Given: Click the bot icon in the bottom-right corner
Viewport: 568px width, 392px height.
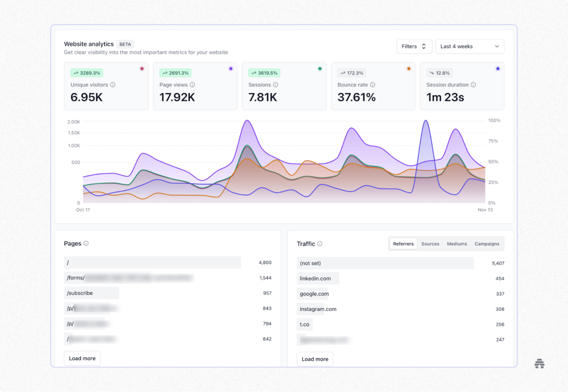Looking at the screenshot, I should [x=540, y=364].
